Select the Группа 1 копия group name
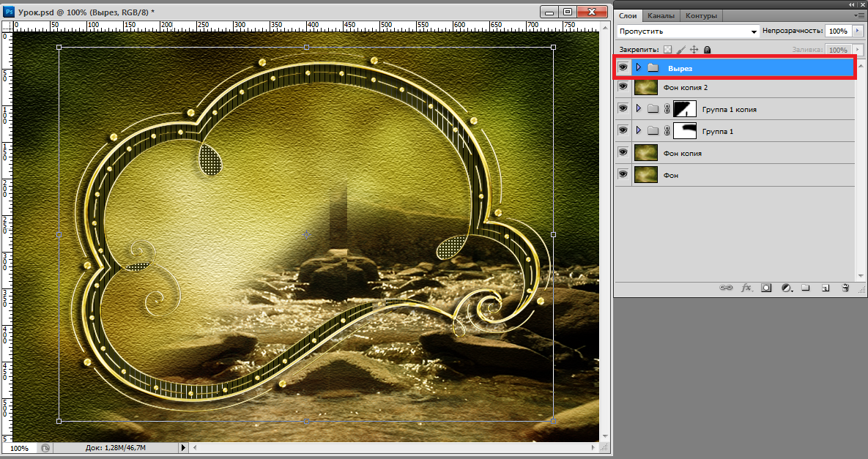Screen dimensions: 868x459 tap(729, 110)
